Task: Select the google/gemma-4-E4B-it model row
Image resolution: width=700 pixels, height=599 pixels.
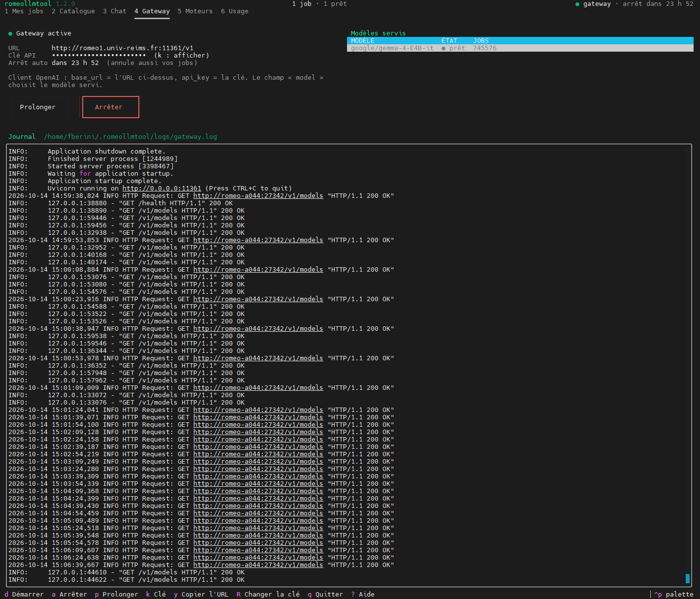Action: tap(520, 48)
